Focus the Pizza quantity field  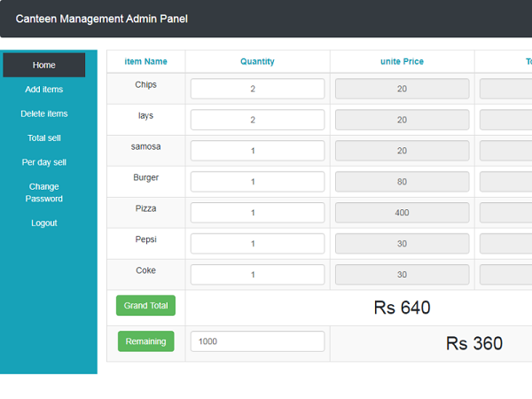[x=257, y=213]
